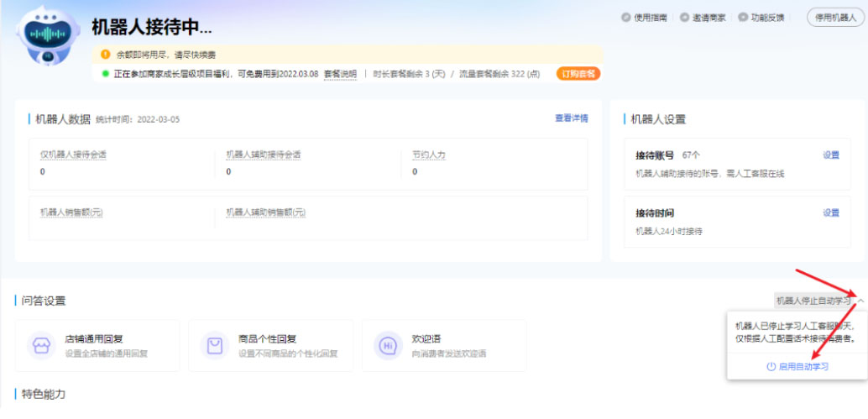
Task: Click the 节约人力 label
Action: 429,155
